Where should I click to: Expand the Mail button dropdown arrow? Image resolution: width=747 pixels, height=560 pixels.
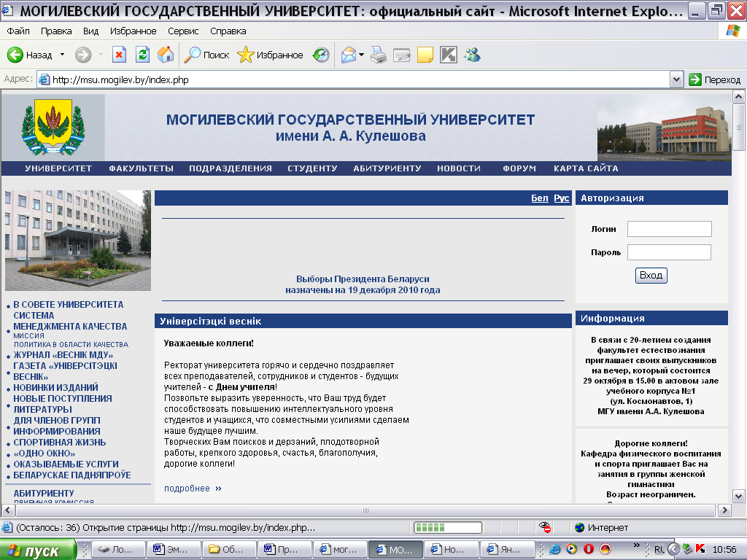click(x=361, y=55)
